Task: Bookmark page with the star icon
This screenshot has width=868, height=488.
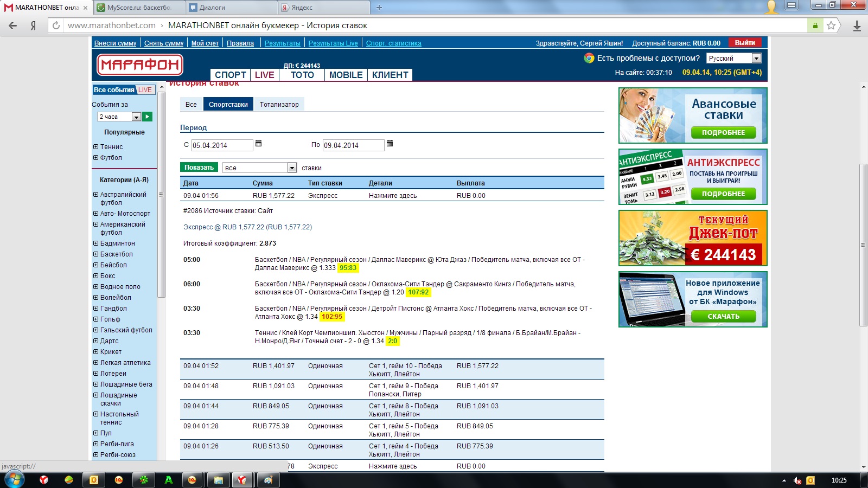Action: pyautogui.click(x=831, y=25)
